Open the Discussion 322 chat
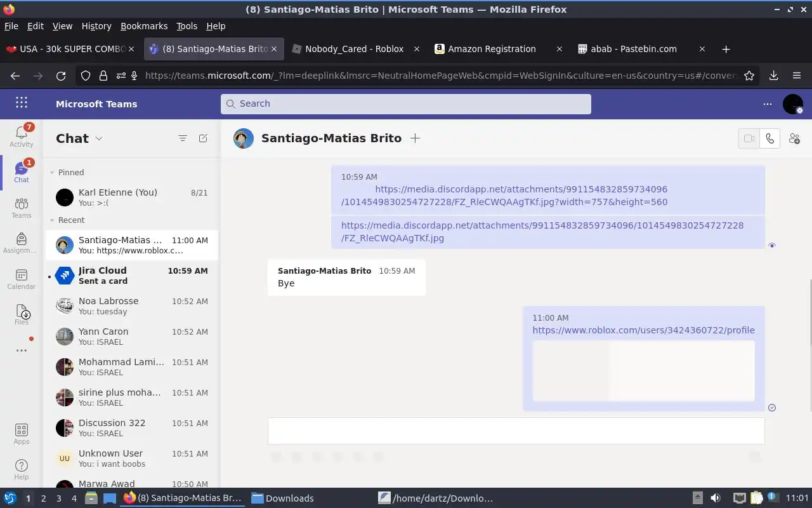This screenshot has width=812, height=508. tap(131, 428)
